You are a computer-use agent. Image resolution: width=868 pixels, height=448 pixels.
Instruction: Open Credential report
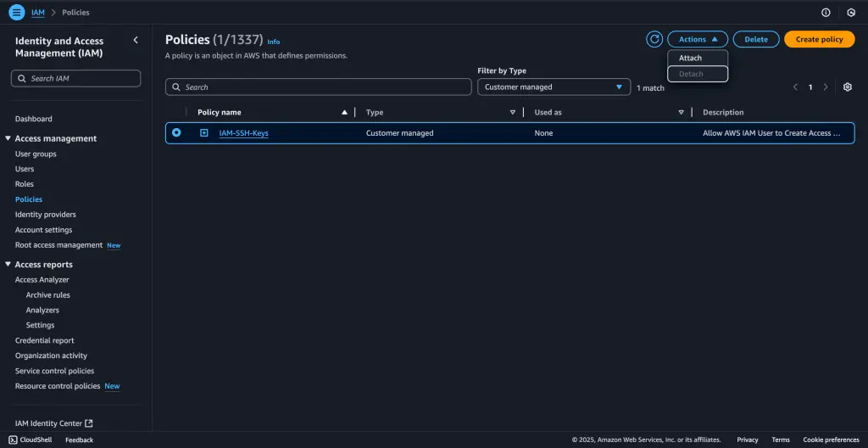click(44, 340)
